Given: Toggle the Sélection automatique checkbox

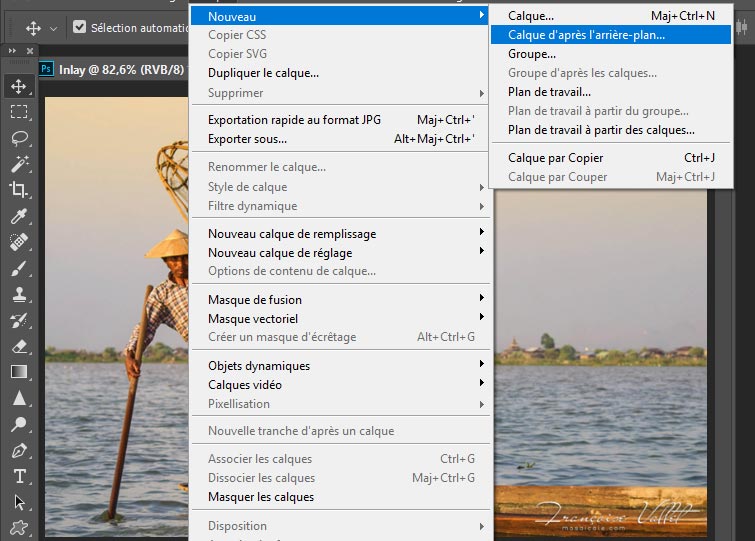Looking at the screenshot, I should pyautogui.click(x=80, y=28).
